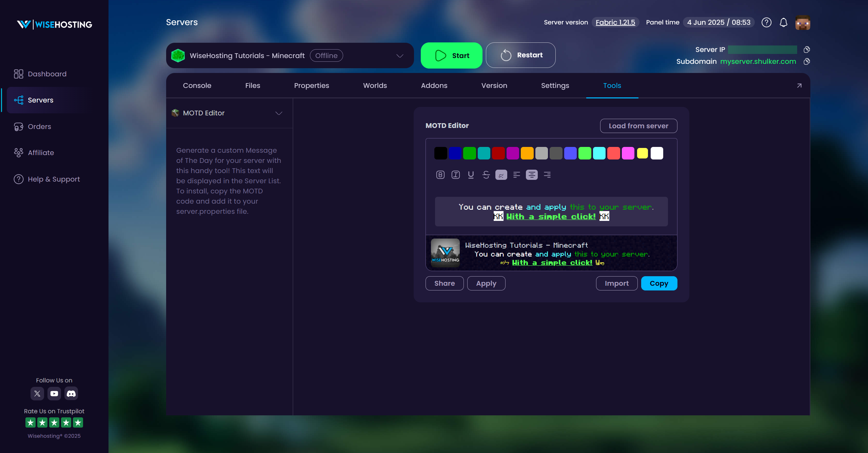This screenshot has height=453, width=868.
Task: Pick the dark red color swatch
Action: tap(498, 153)
